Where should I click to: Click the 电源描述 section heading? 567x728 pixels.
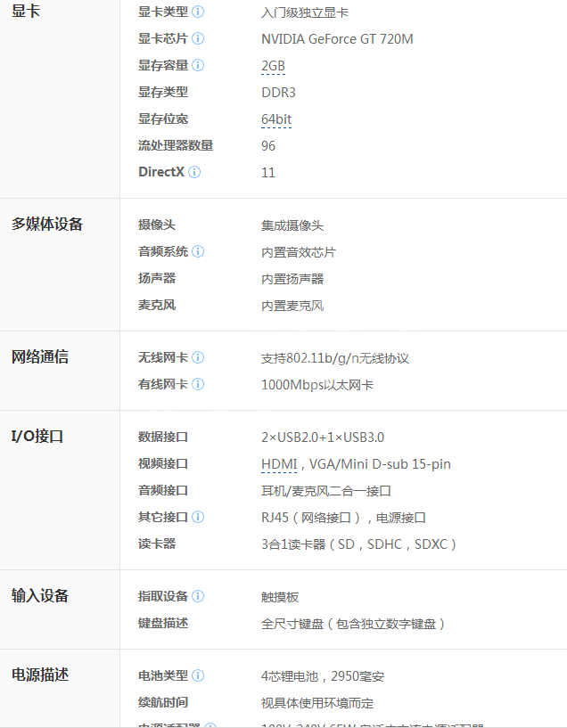(40, 675)
